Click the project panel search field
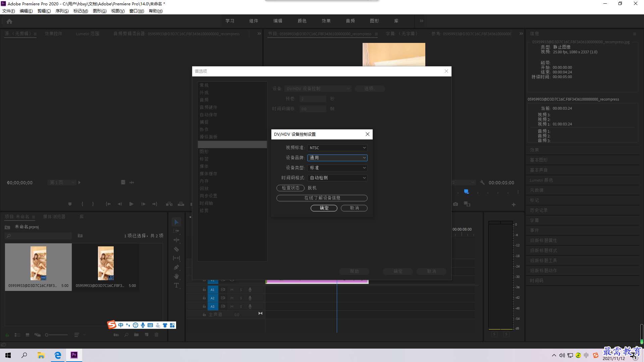The width and height of the screenshot is (644, 362). tap(39, 236)
